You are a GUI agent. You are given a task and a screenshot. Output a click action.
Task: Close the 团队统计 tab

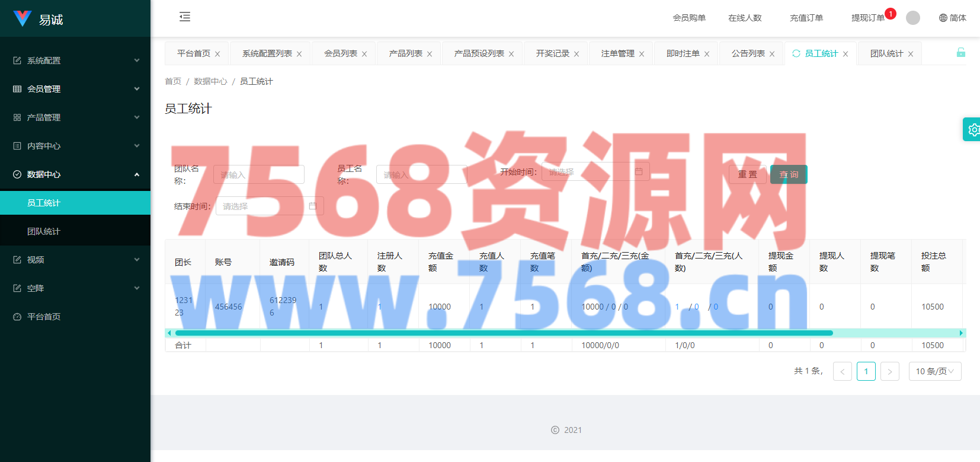coord(911,54)
